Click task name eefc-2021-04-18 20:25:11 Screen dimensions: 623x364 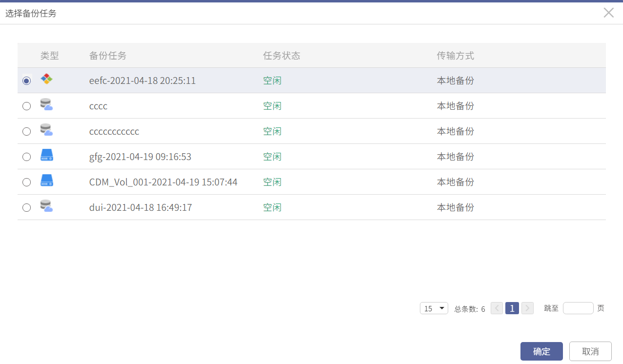[143, 81]
